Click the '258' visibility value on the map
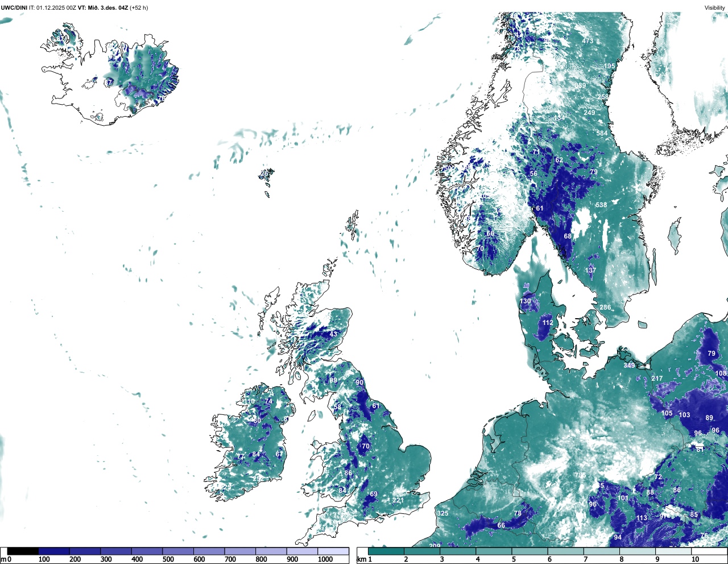Screen dimensions: 728x564 tap(603, 97)
